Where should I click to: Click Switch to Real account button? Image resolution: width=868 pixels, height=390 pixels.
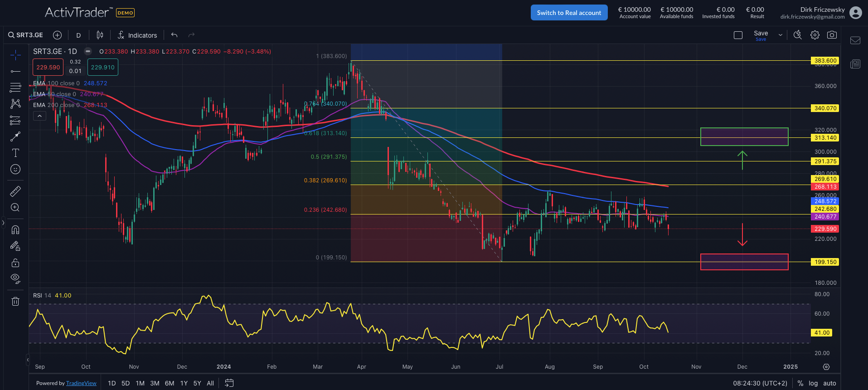point(569,13)
